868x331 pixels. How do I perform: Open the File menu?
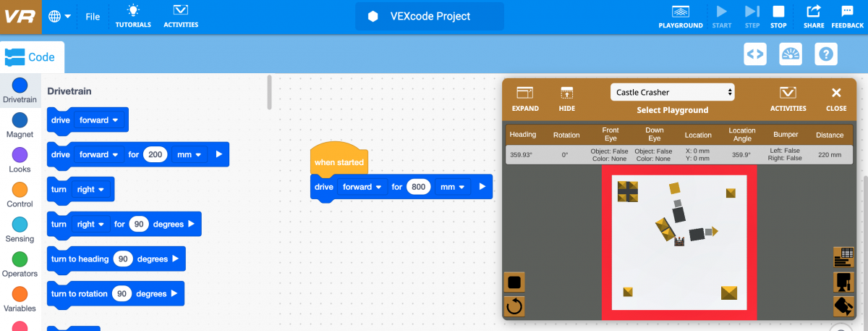(93, 16)
